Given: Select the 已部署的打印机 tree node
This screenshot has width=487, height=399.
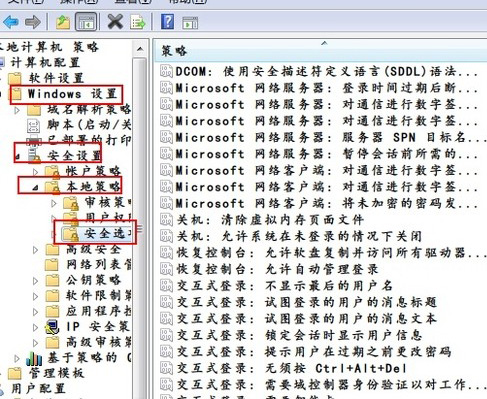Looking at the screenshot, I should (89, 140).
